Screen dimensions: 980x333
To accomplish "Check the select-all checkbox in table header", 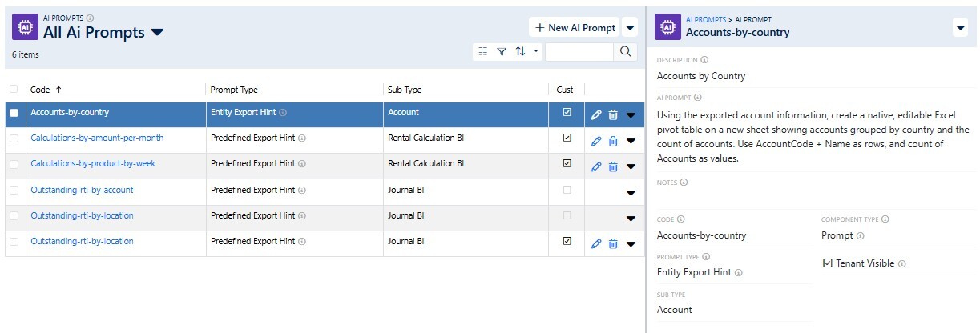I will pyautogui.click(x=14, y=90).
